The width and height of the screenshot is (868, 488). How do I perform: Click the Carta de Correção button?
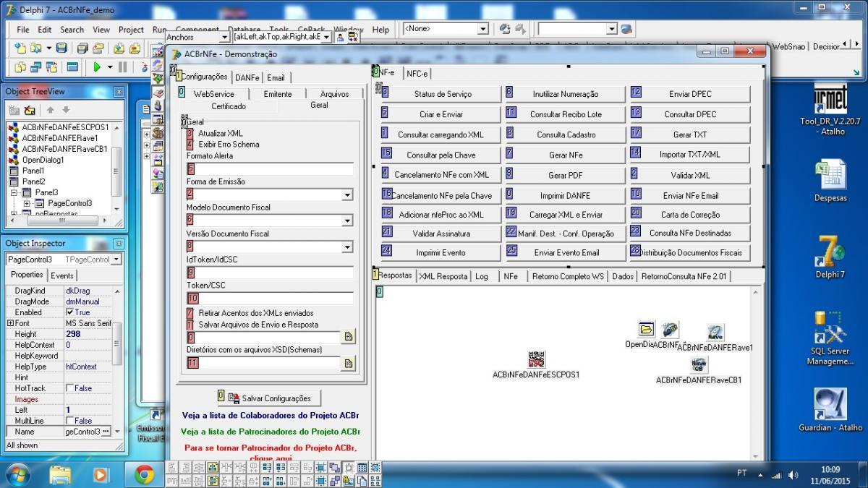[x=691, y=215]
